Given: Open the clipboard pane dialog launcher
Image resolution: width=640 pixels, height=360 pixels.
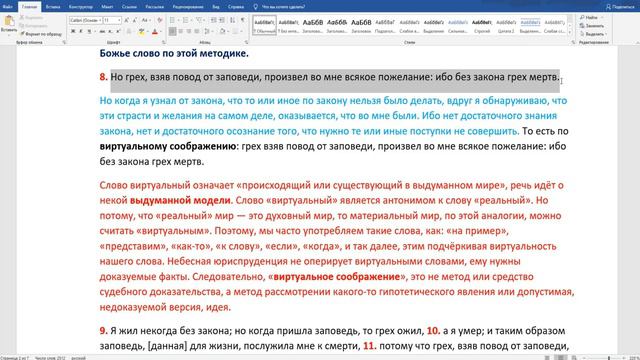Looking at the screenshot, I should [x=64, y=42].
